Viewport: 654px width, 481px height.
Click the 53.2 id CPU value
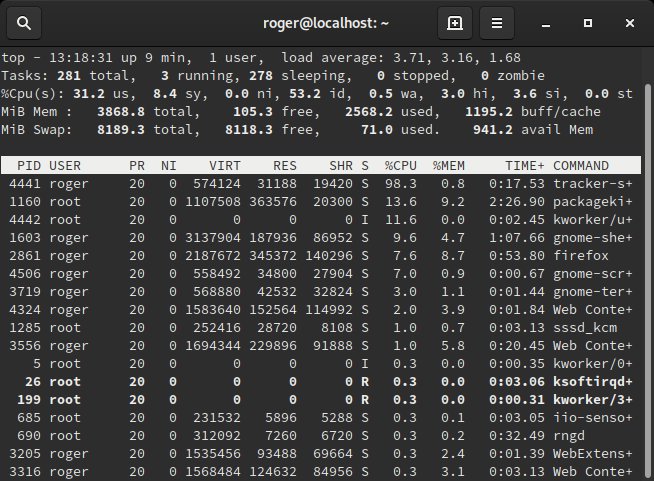pyautogui.click(x=305, y=93)
